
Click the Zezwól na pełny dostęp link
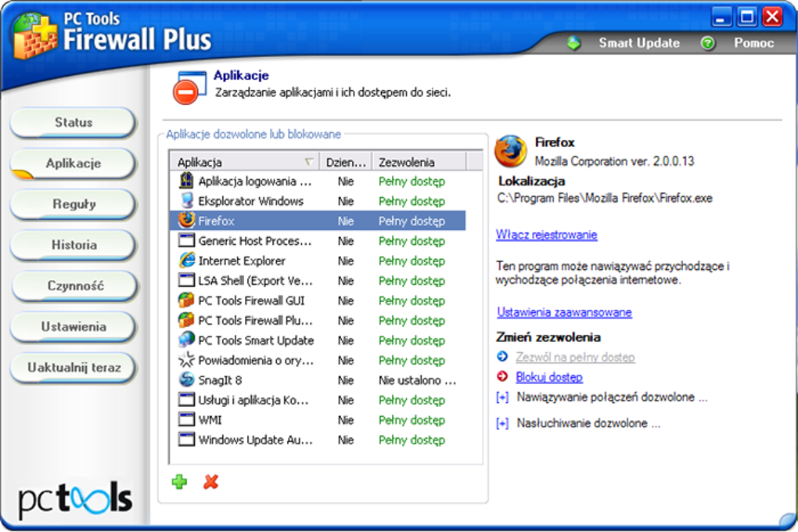[x=575, y=357]
